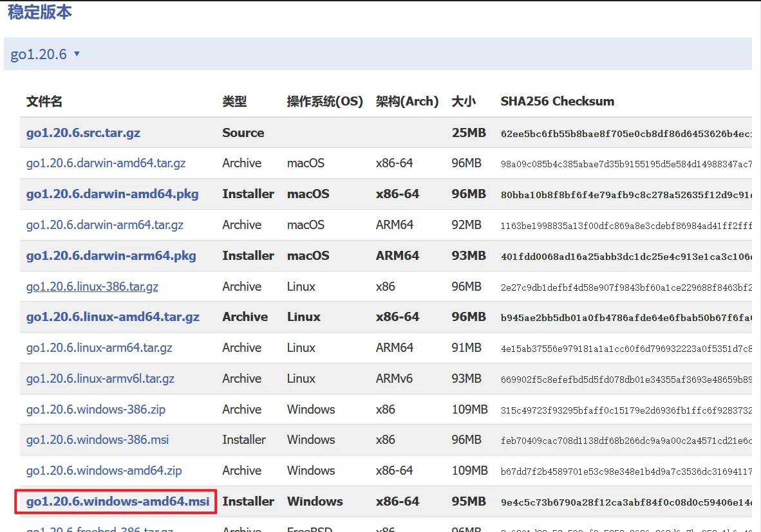
Task: Select checksum starting with 62ee5bc6fb55
Action: click(x=626, y=134)
